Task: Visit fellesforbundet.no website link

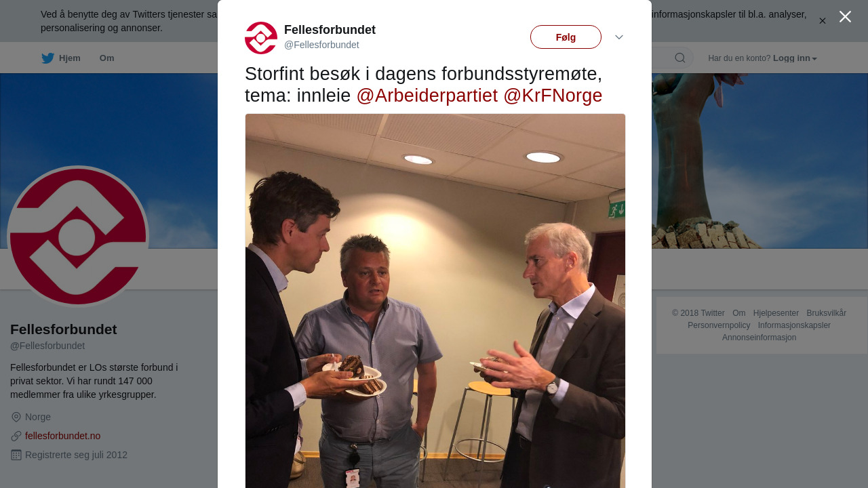Action: 62,436
